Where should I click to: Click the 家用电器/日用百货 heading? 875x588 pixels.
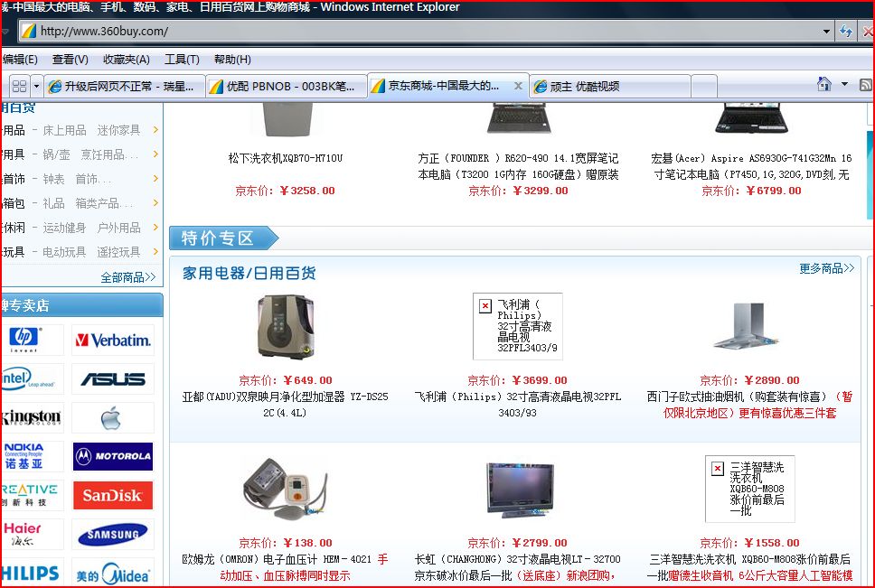point(249,273)
